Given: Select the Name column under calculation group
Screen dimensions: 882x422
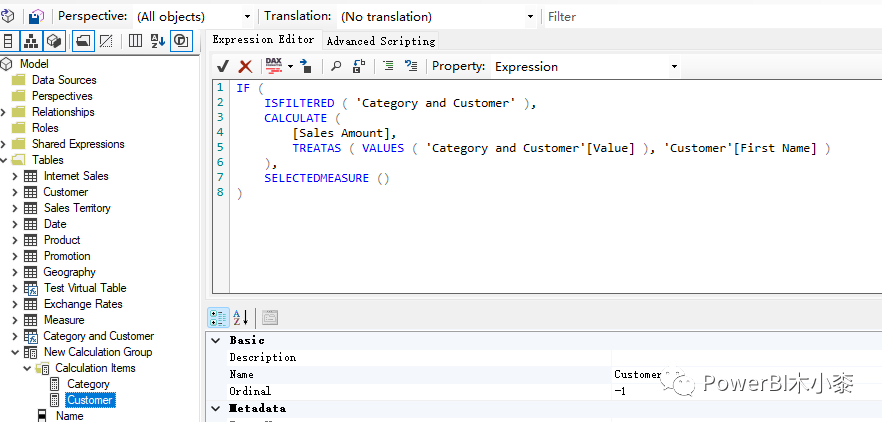Looking at the screenshot, I should point(69,416).
